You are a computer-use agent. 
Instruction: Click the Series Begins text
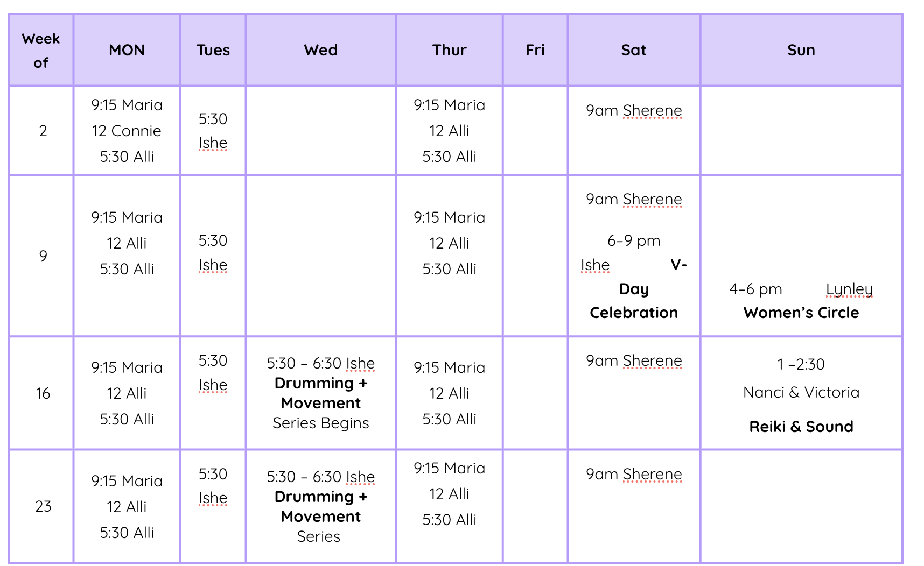click(x=320, y=423)
